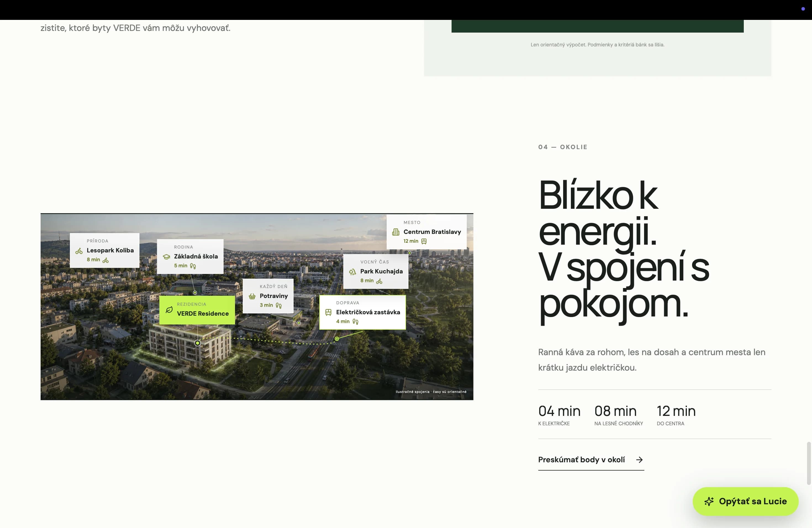Click the building icon beside Centrum Bratislavy
812x528 pixels.
(x=396, y=232)
